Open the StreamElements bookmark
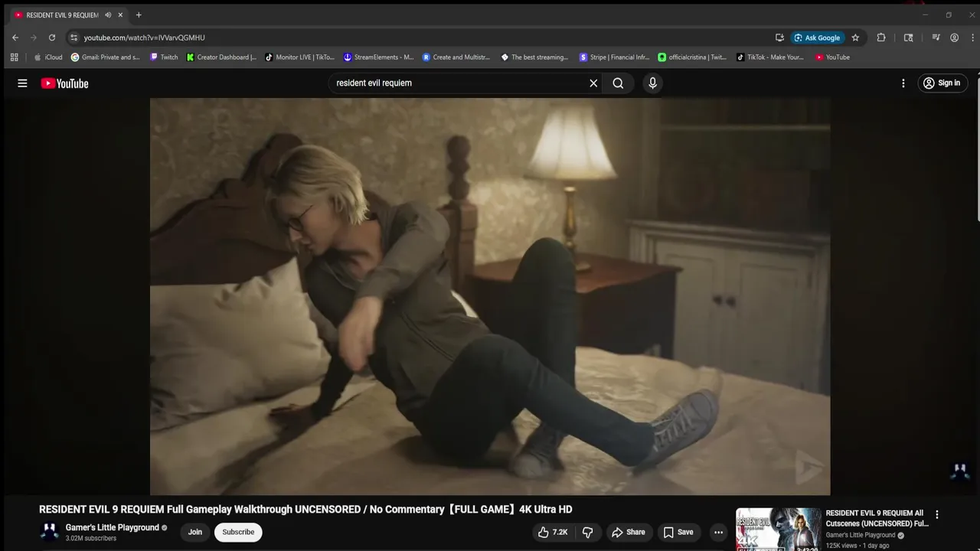Screen dimensions: 980x551 click(379, 57)
